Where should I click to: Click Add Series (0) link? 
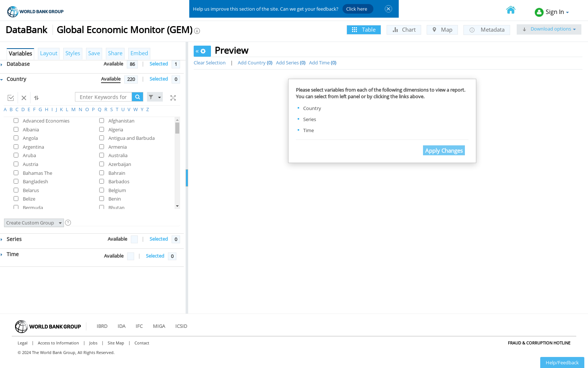pyautogui.click(x=291, y=63)
